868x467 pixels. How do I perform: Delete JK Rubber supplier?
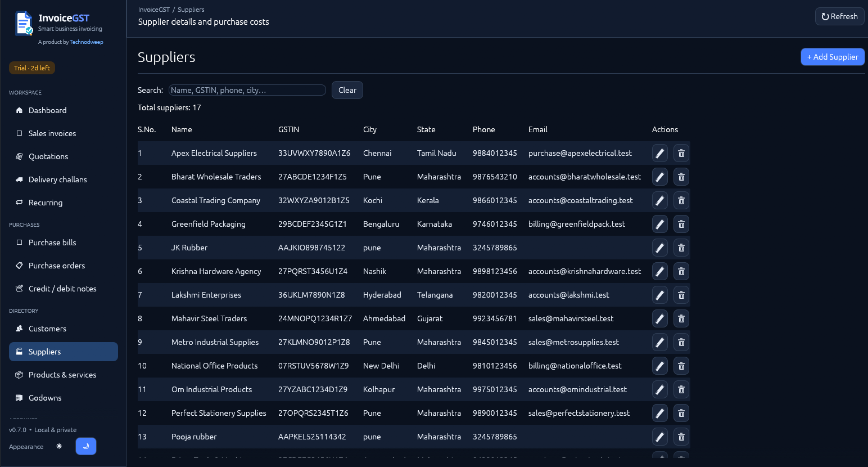click(x=681, y=248)
